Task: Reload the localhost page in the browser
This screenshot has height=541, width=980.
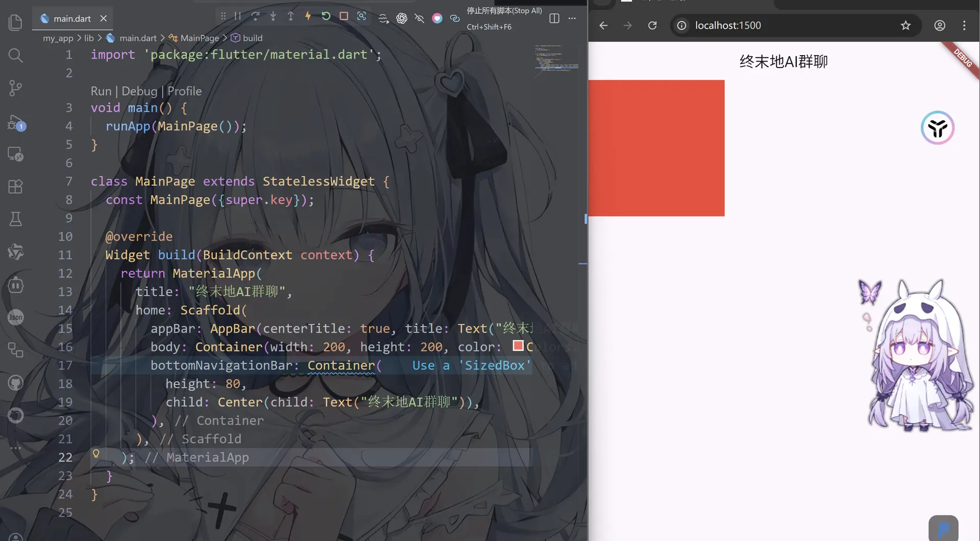Action: tap(652, 26)
